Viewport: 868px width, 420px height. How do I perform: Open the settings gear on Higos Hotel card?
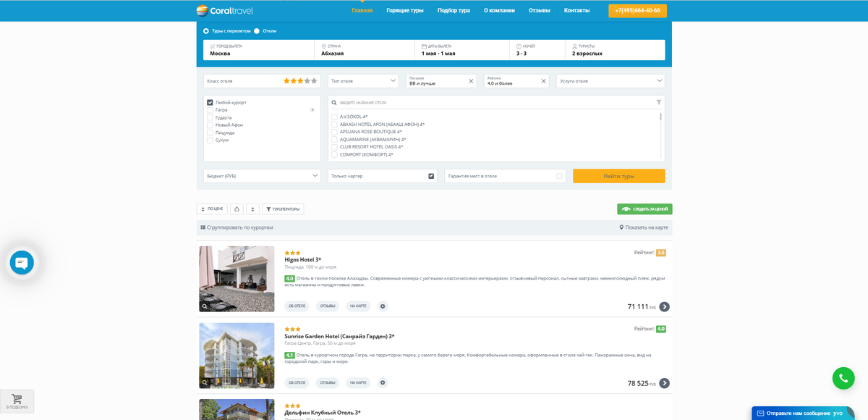tap(383, 306)
